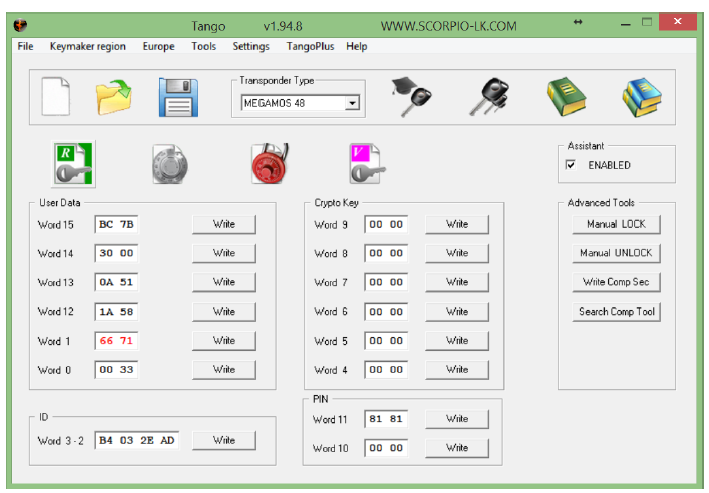The height and width of the screenshot is (493, 709).
Task: Open the Settings menu
Action: point(251,46)
